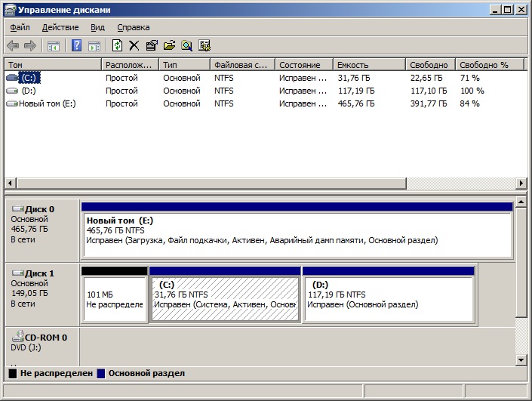Click the Delete (black X) toolbar icon
The image size is (532, 401).
134,46
